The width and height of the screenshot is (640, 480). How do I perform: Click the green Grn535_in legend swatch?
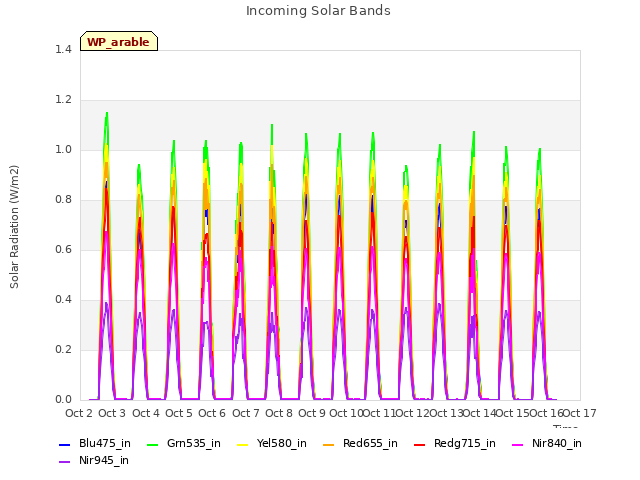tap(153, 444)
